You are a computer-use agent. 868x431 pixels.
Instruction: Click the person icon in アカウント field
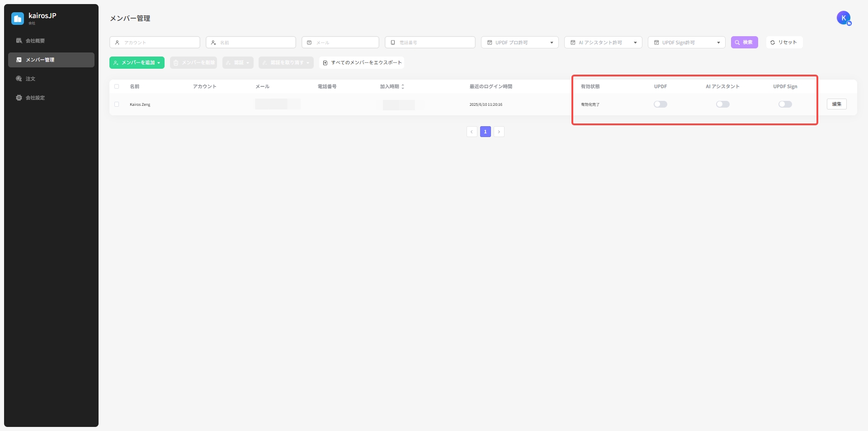pos(117,43)
